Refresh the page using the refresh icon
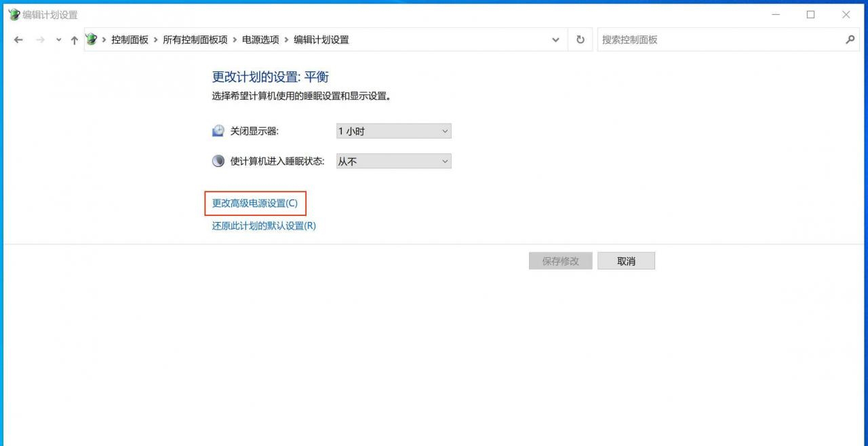Image resolution: width=868 pixels, height=446 pixels. click(580, 40)
